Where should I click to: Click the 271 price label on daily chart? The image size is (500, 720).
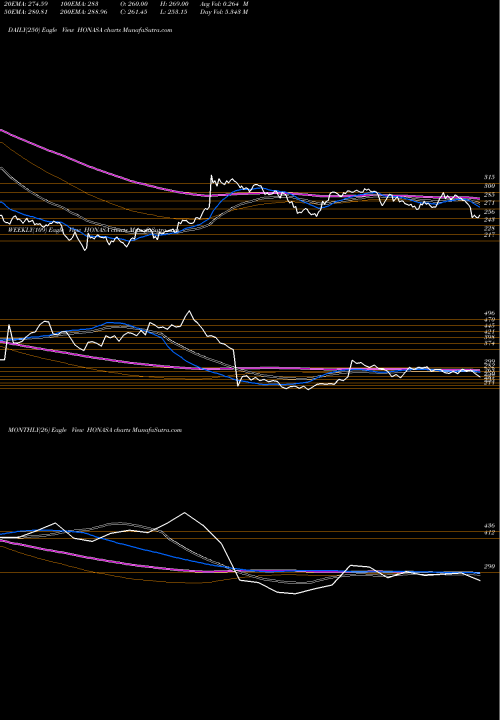pyautogui.click(x=489, y=203)
